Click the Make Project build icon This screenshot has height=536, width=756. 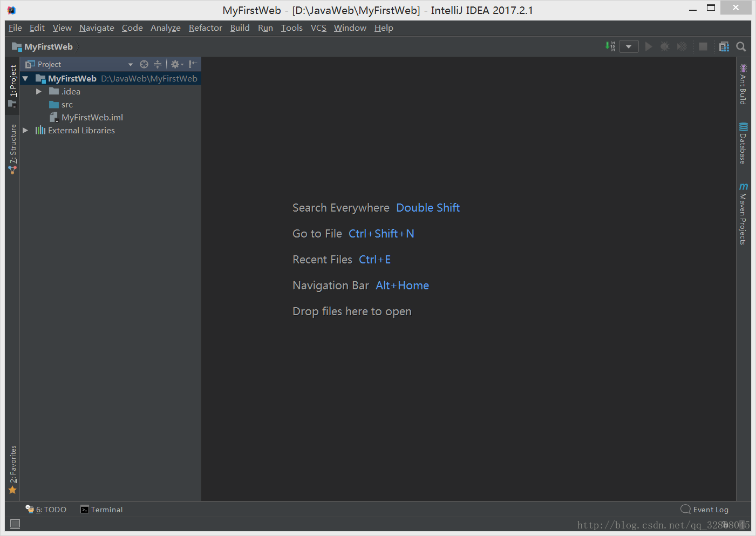(610, 46)
